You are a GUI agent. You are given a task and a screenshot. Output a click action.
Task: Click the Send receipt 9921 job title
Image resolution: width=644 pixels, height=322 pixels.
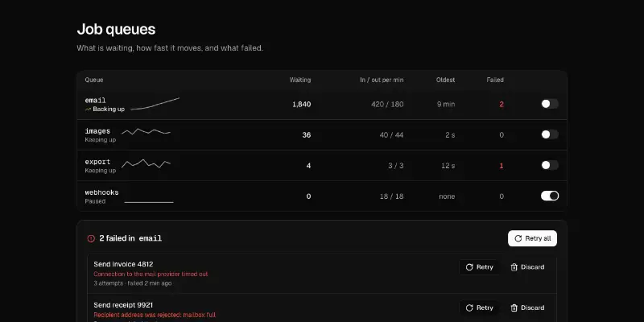tap(123, 305)
